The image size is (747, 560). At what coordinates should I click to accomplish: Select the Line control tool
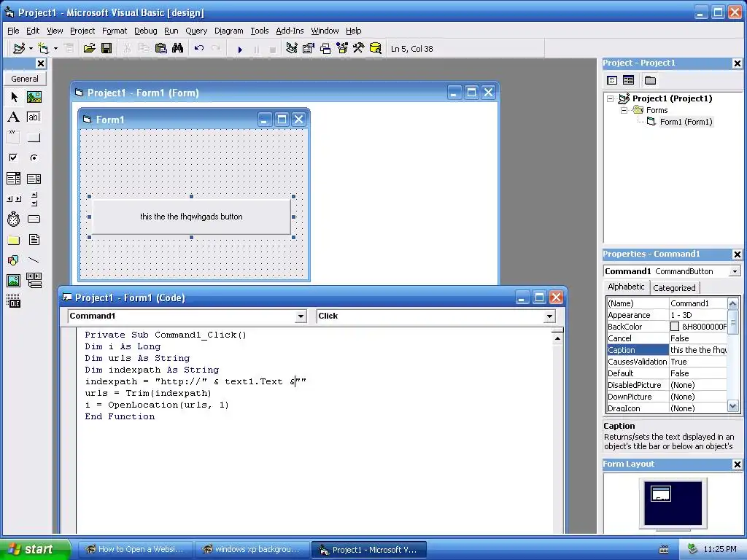(x=34, y=260)
